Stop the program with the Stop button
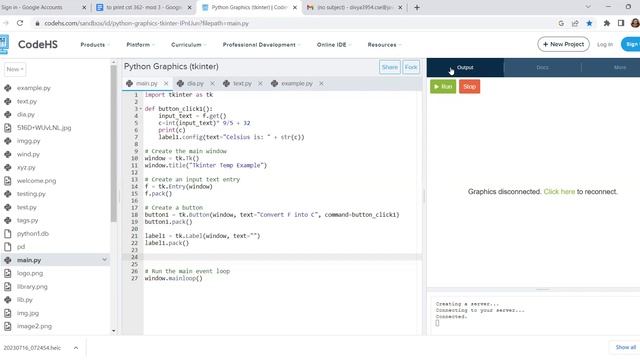 [469, 87]
